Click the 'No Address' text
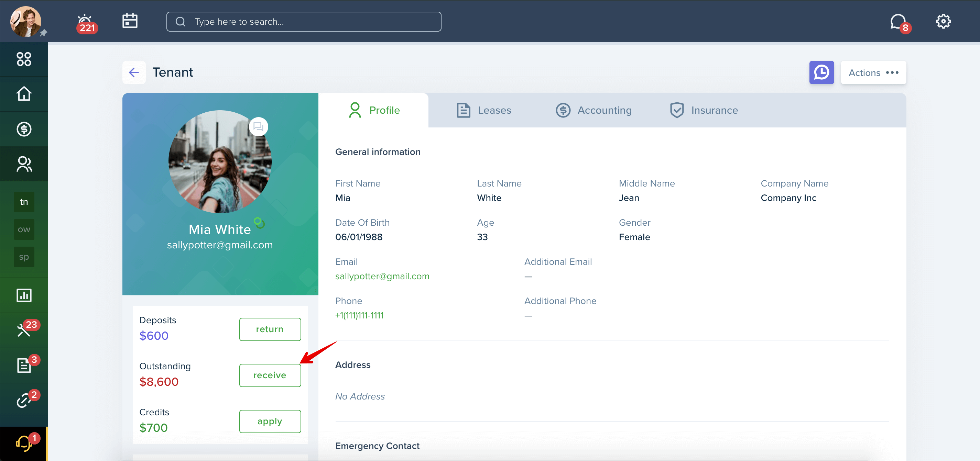Image resolution: width=980 pixels, height=461 pixels. 360,396
